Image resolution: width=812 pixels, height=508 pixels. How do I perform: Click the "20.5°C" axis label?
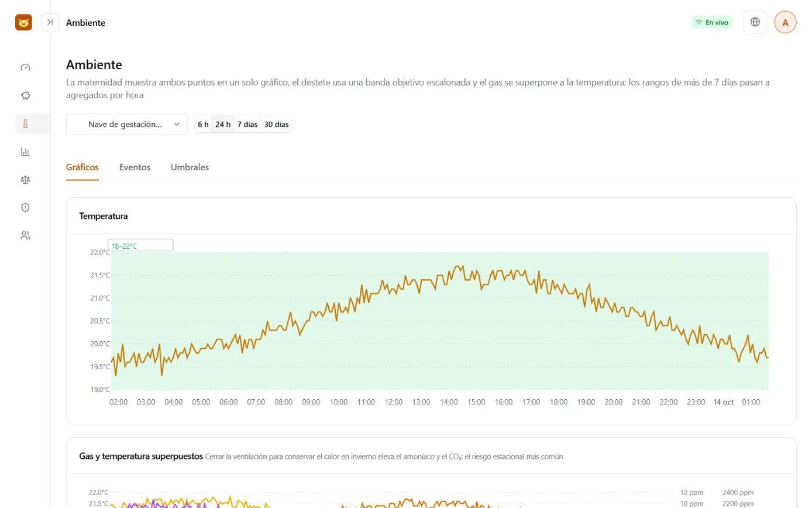[x=99, y=321]
